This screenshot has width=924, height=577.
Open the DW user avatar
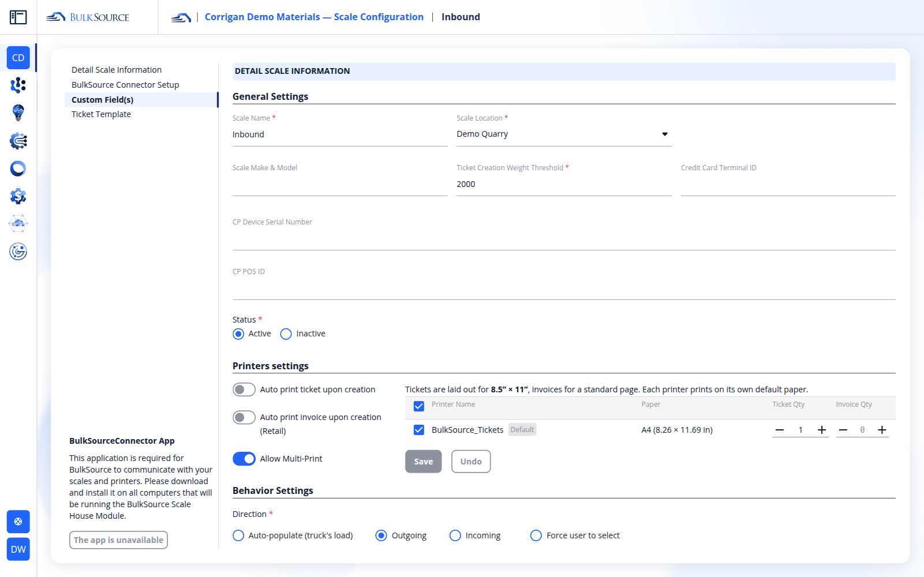pos(18,549)
